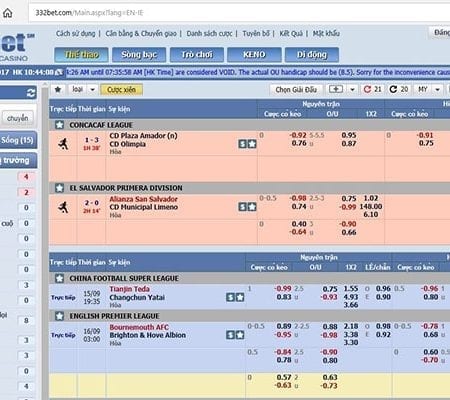Click the plus-screen icon beside Chọn Giải Đấu
The image size is (450, 400).
[335, 89]
